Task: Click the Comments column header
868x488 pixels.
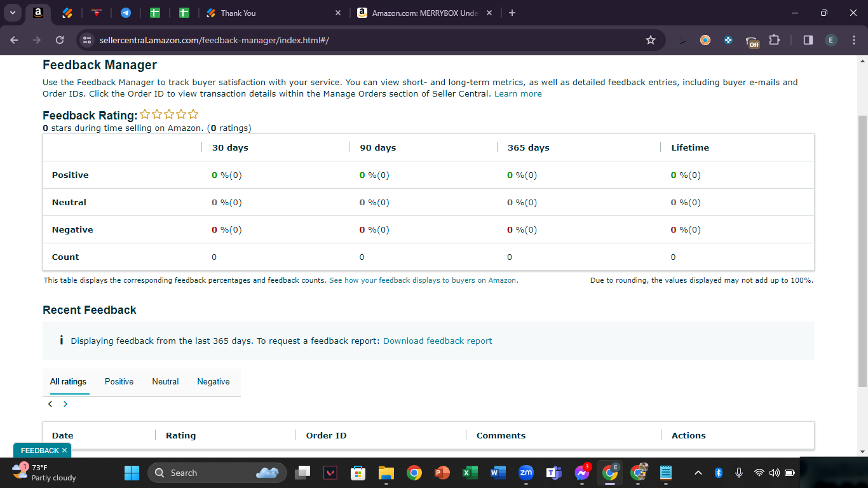Action: pyautogui.click(x=501, y=435)
